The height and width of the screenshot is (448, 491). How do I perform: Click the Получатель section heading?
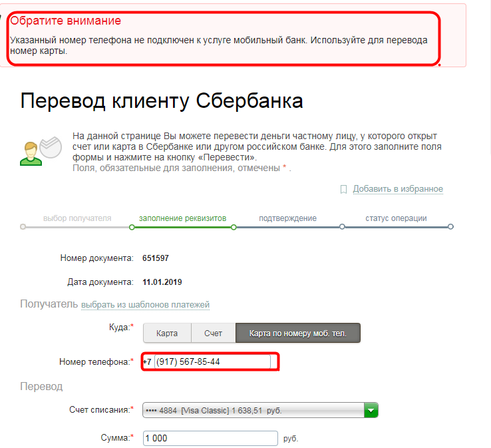coord(49,304)
